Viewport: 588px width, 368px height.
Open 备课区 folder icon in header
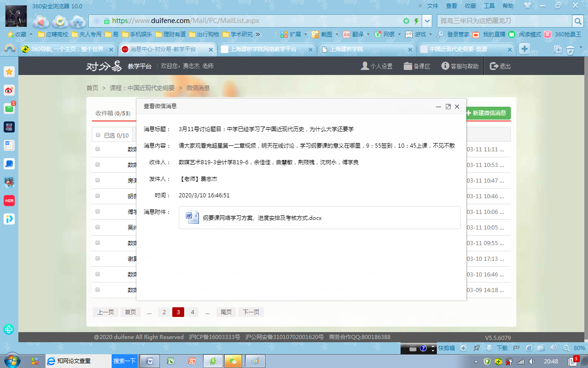click(x=407, y=66)
